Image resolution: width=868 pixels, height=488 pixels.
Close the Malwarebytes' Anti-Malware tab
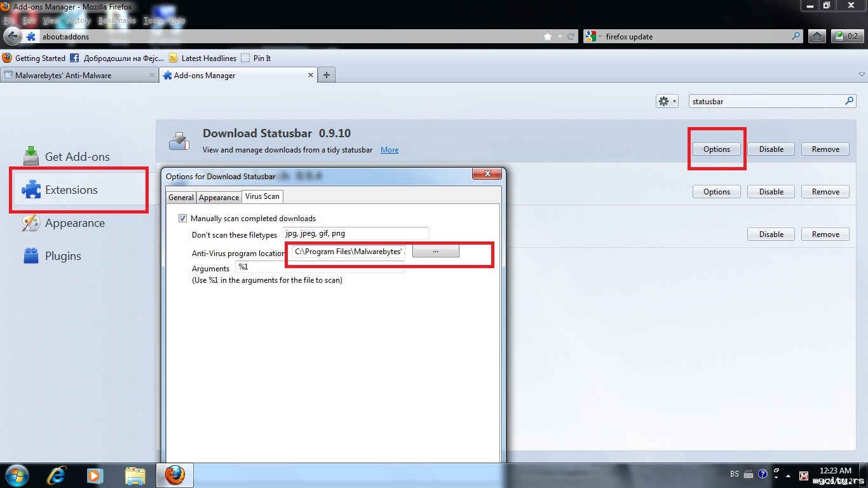pyautogui.click(x=152, y=75)
